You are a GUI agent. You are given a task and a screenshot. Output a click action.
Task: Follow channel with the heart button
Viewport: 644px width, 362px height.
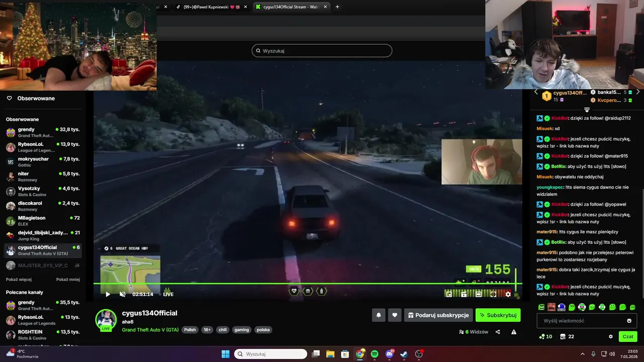(x=394, y=315)
